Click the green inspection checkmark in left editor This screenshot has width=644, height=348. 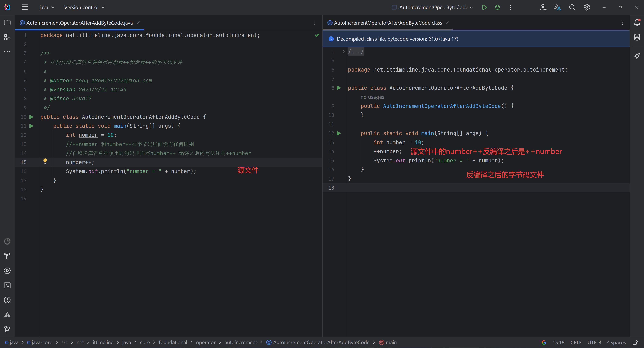317,35
